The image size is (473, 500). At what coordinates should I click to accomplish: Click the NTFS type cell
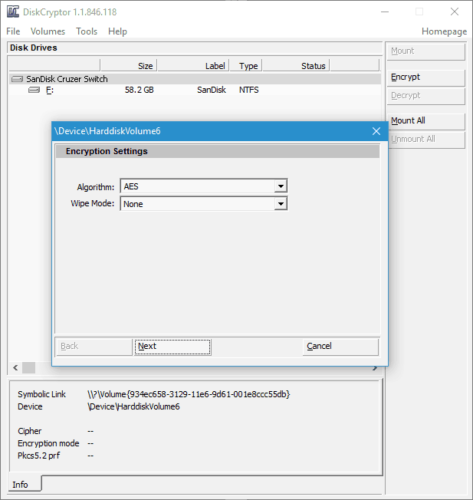click(x=249, y=90)
